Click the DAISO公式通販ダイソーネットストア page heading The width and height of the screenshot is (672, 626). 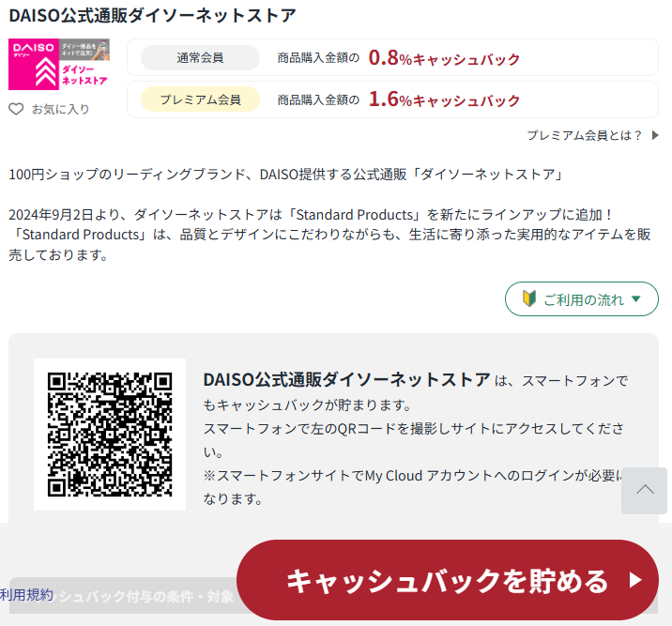(x=152, y=16)
